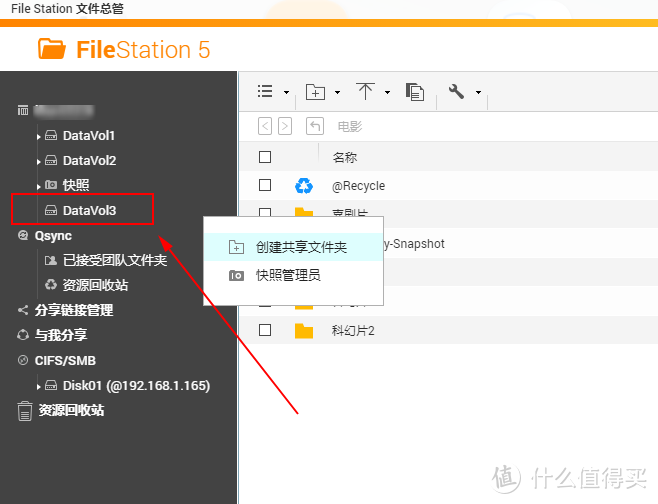Viewport: 658px width, 504px height.
Task: Click the Qsync sync icon
Action: pyautogui.click(x=23, y=235)
